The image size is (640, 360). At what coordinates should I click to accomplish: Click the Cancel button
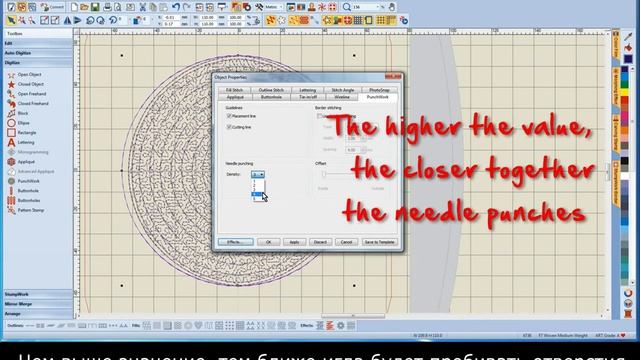coord(347,242)
